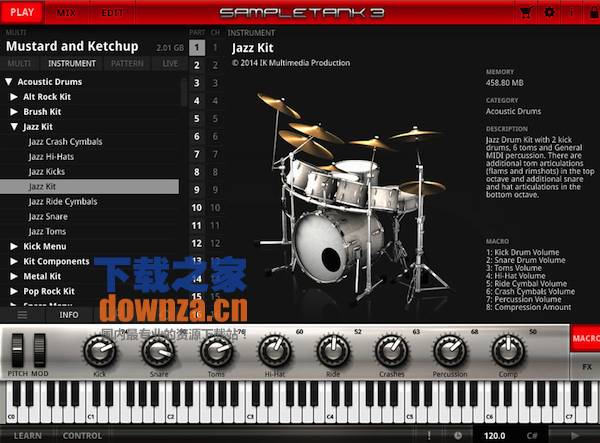Screen dimensions: 600x443
Task: Click the Mustard and Ketchup multi name
Action: (72, 46)
